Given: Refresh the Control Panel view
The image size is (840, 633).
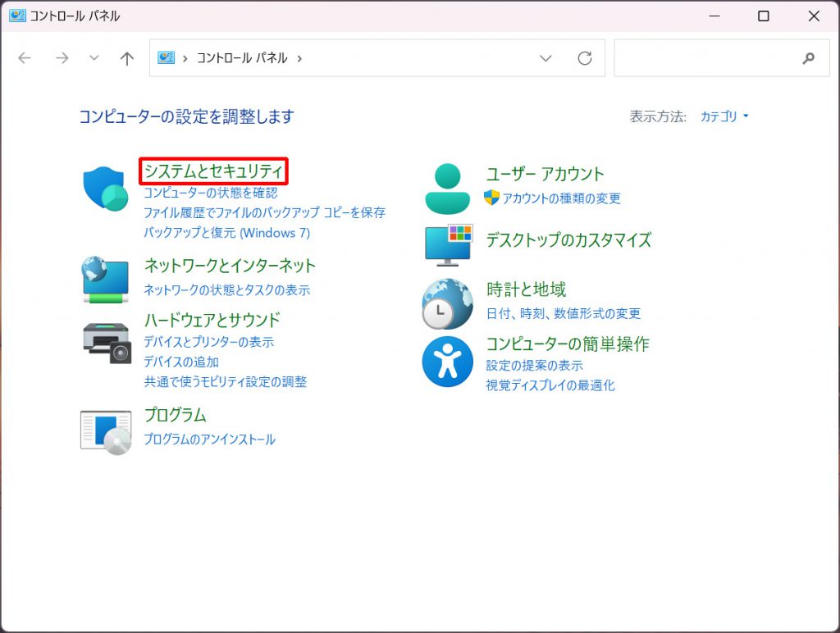Looking at the screenshot, I should pyautogui.click(x=584, y=58).
